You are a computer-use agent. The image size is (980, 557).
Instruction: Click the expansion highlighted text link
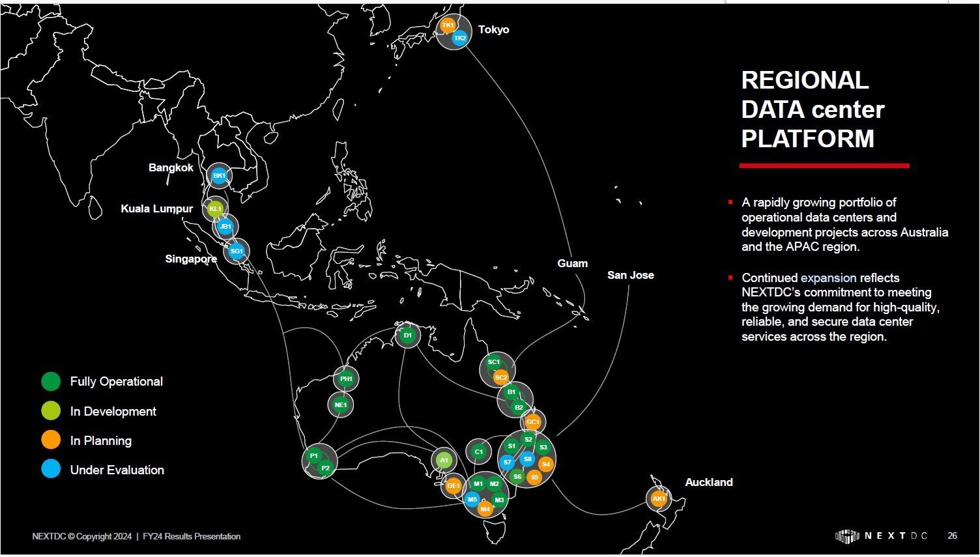829,278
